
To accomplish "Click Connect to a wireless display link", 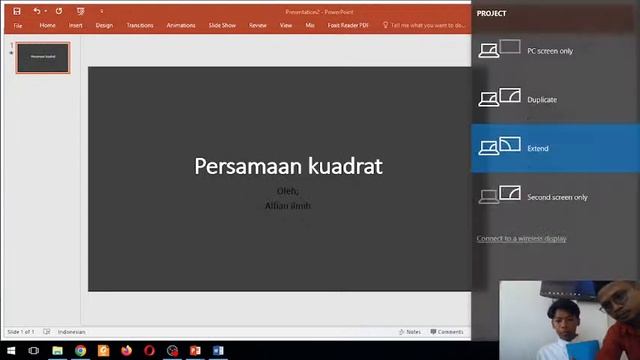I will point(522,238).
